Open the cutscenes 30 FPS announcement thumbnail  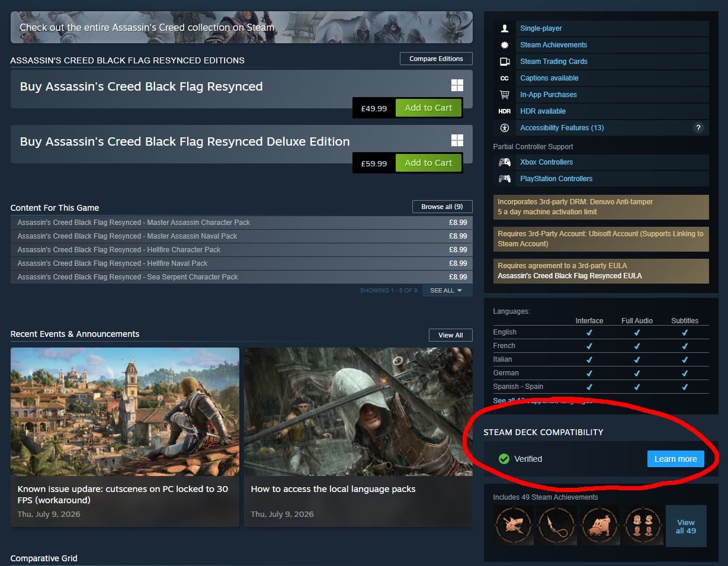pos(125,411)
